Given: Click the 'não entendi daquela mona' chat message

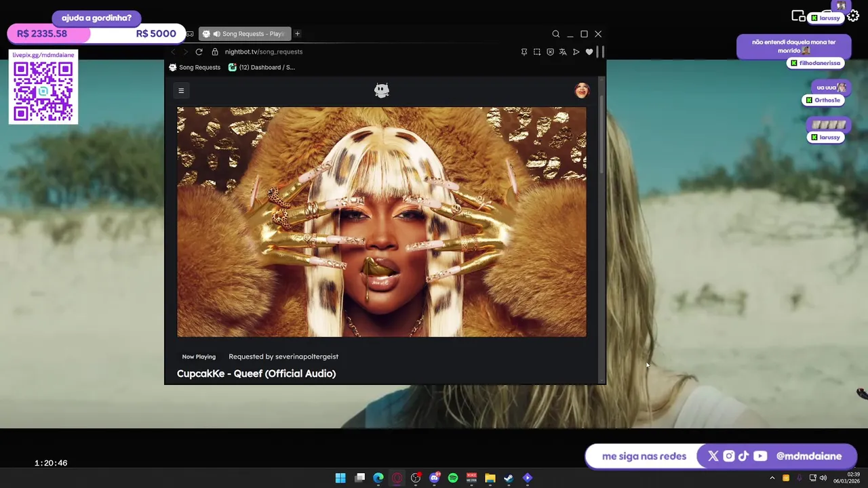Looking at the screenshot, I should 793,46.
